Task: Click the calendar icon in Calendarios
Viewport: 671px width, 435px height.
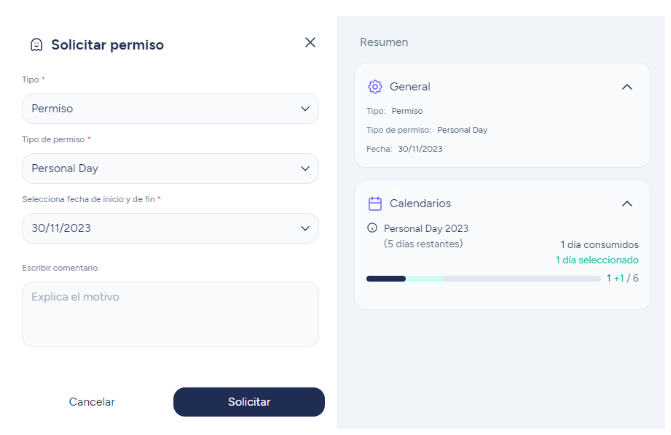Action: point(375,204)
